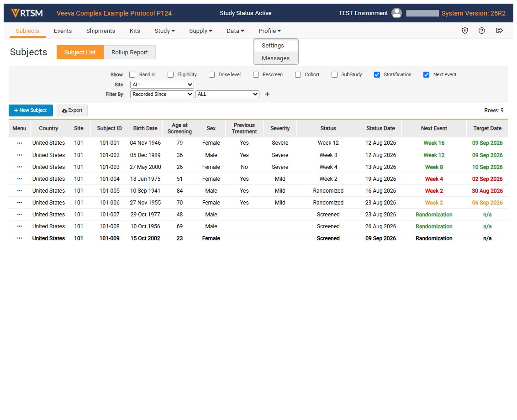Screen dimensions: 517x420
Task: Enable the Rescreen checkbox
Action: [x=256, y=75]
